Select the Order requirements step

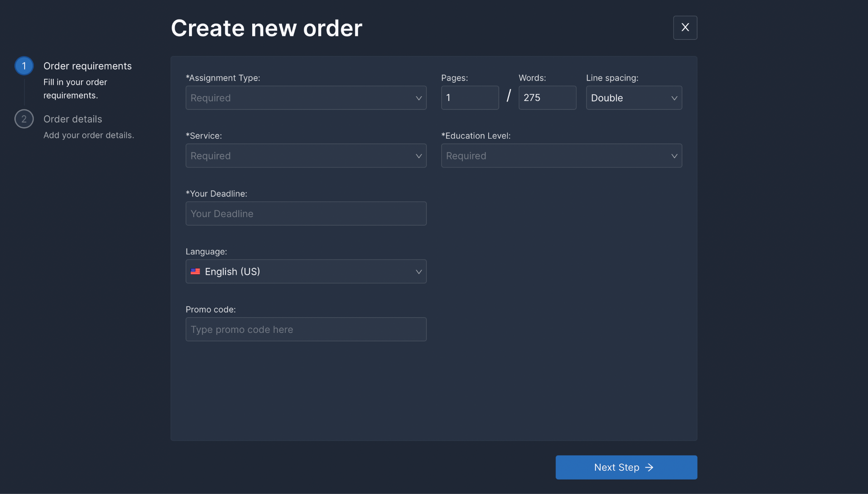coord(87,66)
